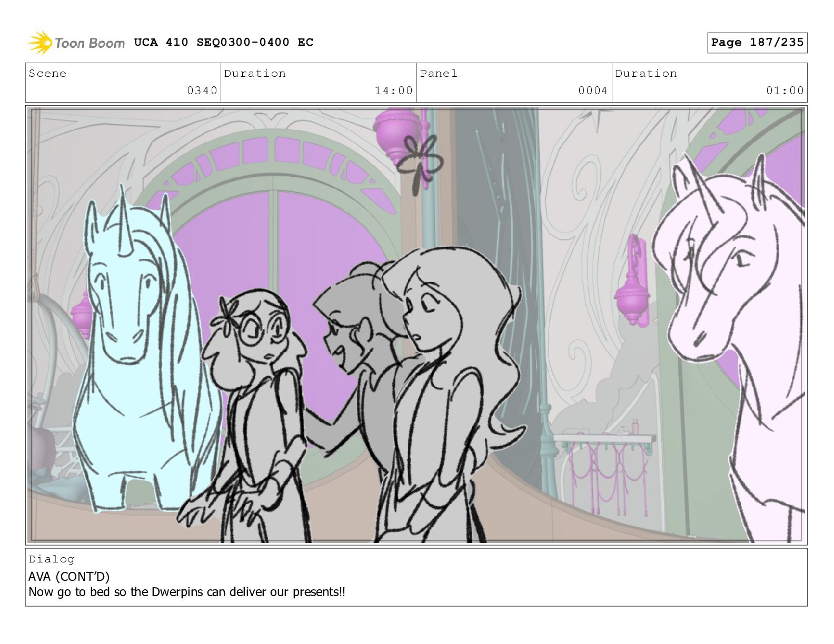Click the 'Scene' header label
Viewport: 834px width, 644px height.
click(x=47, y=74)
